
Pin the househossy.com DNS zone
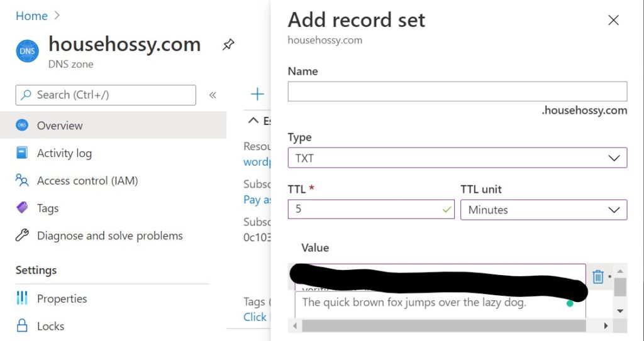click(x=228, y=45)
